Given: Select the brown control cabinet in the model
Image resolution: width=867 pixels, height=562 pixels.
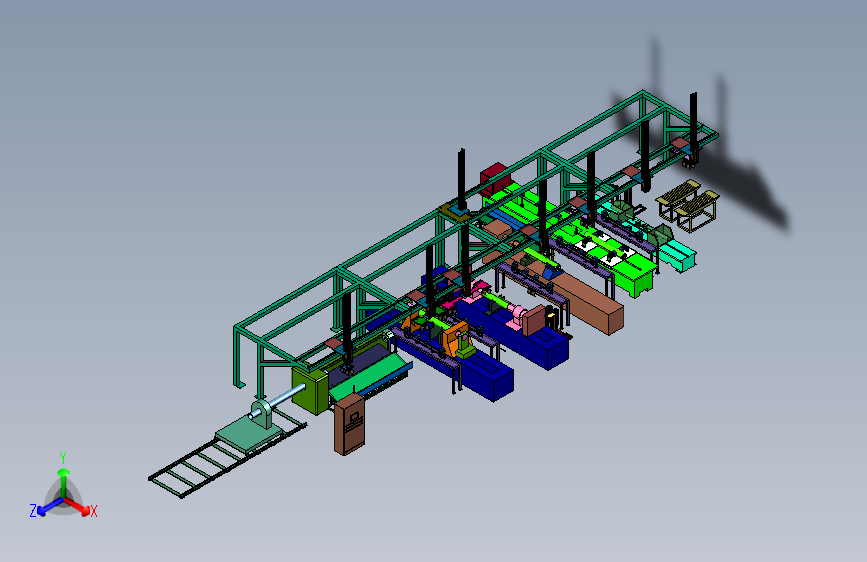Looking at the screenshot, I should (x=349, y=424).
